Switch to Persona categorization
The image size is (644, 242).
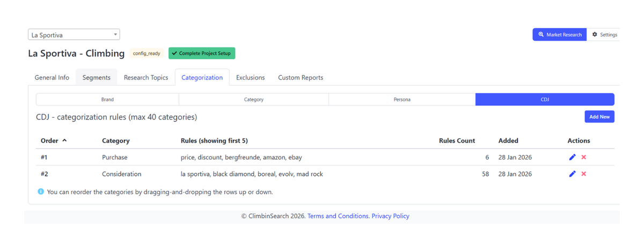(401, 99)
